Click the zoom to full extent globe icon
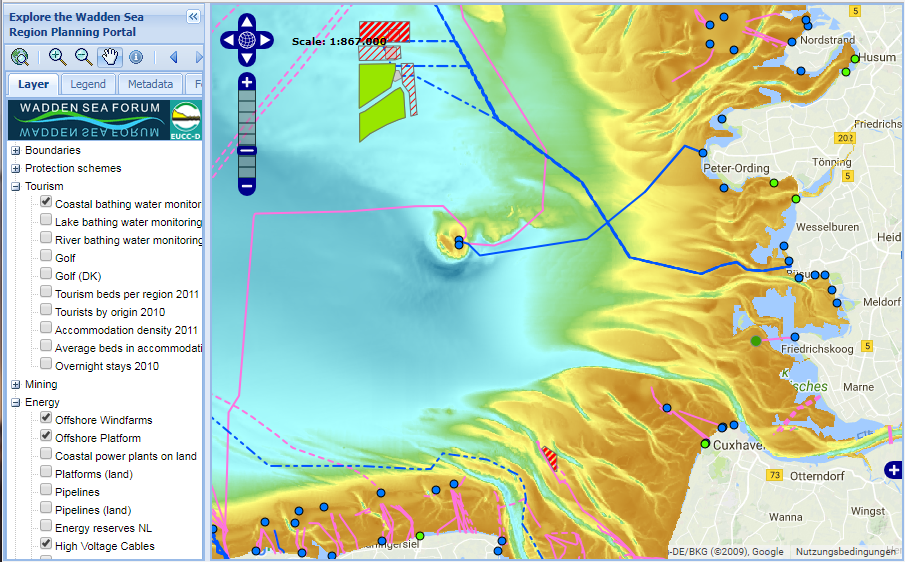 [x=20, y=57]
